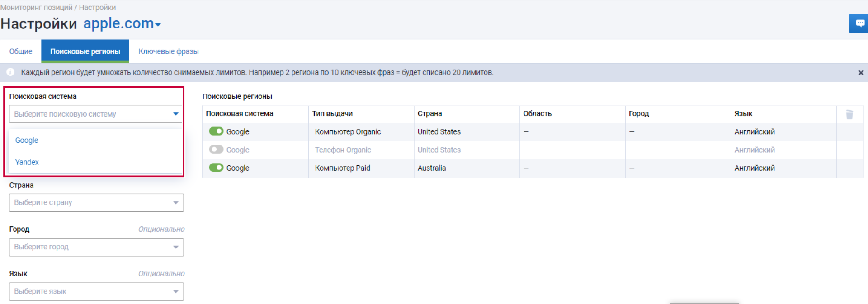Switch to the Общие tab
This screenshot has width=868, height=304.
pos(21,51)
